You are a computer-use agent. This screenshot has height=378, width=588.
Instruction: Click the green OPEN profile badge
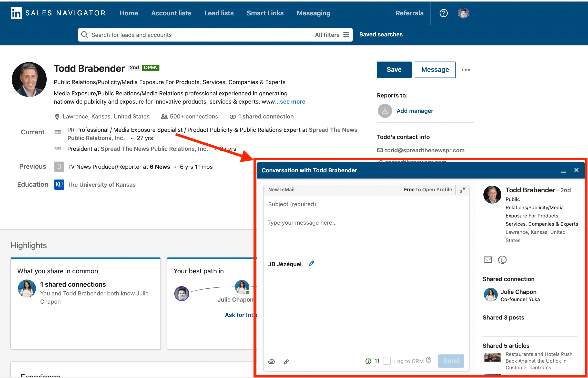pyautogui.click(x=150, y=68)
